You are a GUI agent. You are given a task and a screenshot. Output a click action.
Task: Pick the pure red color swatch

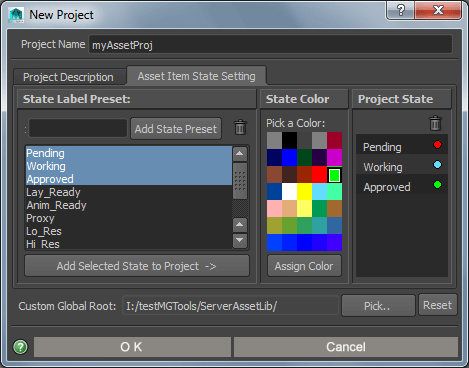[319, 174]
